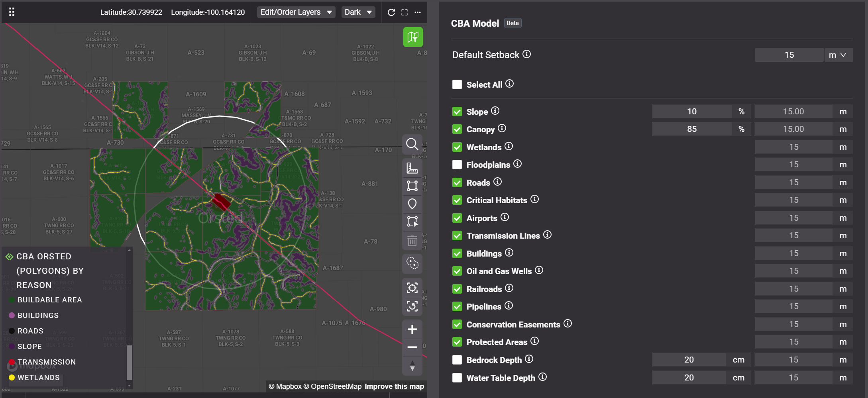Click the Improve this map link
868x398 pixels.
(394, 386)
